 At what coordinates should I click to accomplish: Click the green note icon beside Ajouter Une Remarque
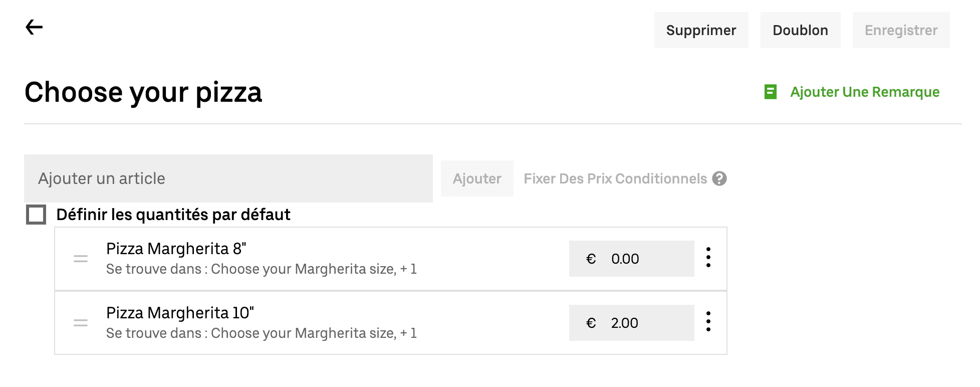pos(770,92)
